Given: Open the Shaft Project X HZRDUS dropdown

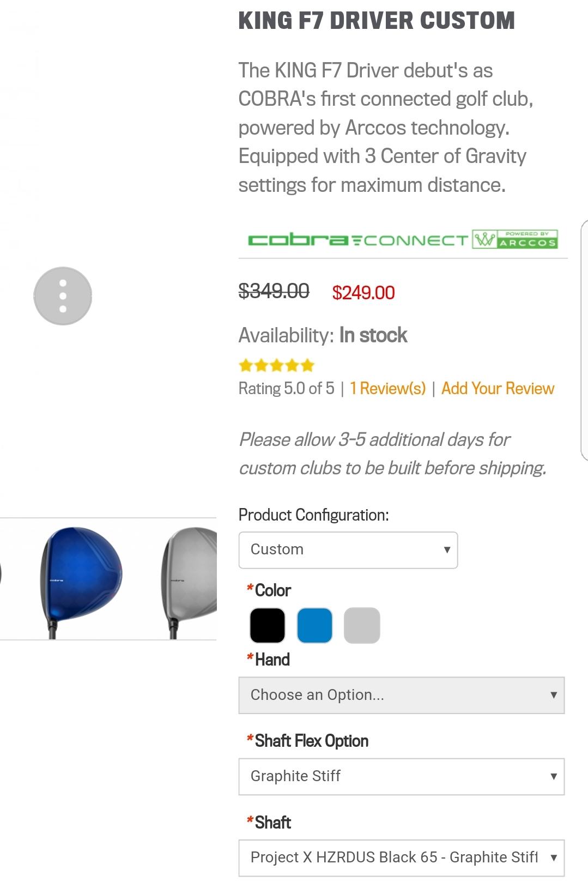Looking at the screenshot, I should (x=401, y=857).
